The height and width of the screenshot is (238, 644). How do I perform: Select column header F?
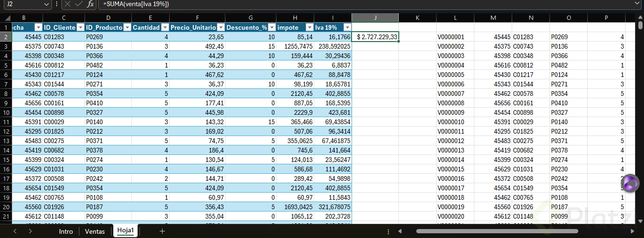tap(197, 18)
